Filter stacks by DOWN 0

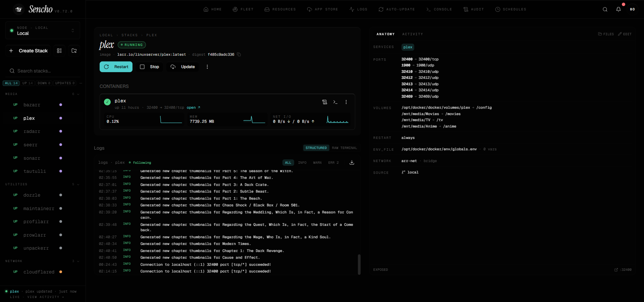(44, 83)
